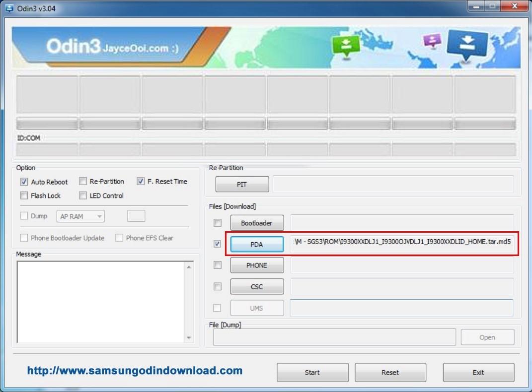
Task: Check Phone EFS Clear option
Action: [119, 238]
